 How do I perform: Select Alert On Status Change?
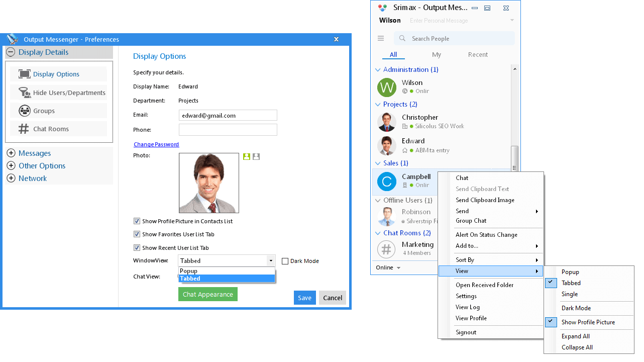(x=491, y=235)
